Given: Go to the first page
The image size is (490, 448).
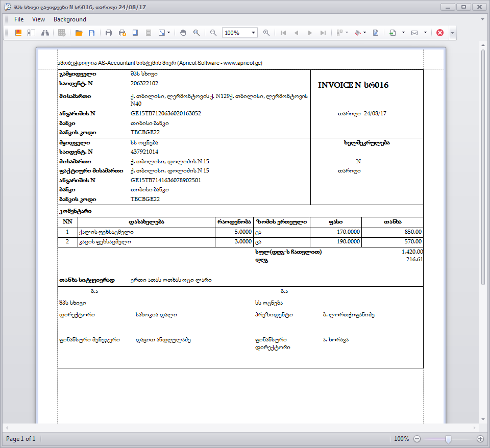Looking at the screenshot, I should [283, 33].
